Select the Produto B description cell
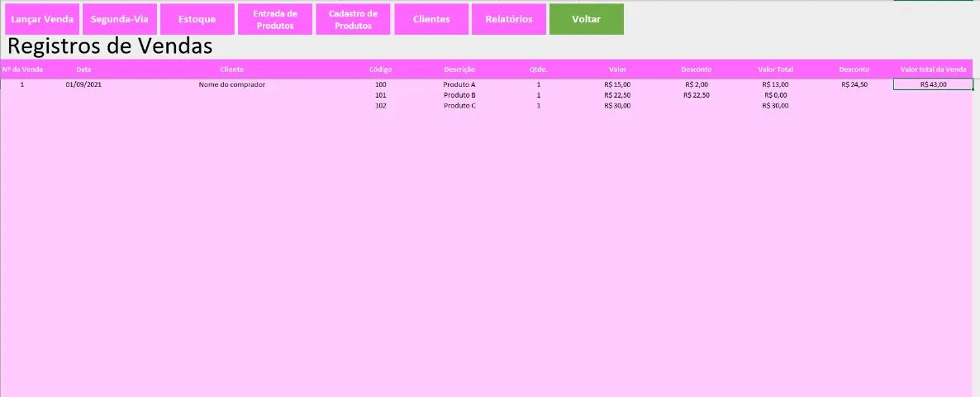Image resolution: width=980 pixels, height=397 pixels. (459, 95)
